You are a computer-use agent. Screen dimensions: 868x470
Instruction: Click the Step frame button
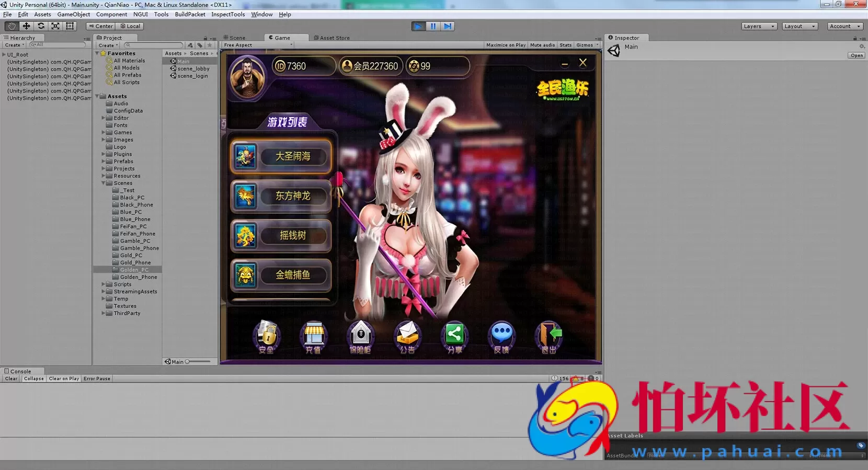click(448, 26)
